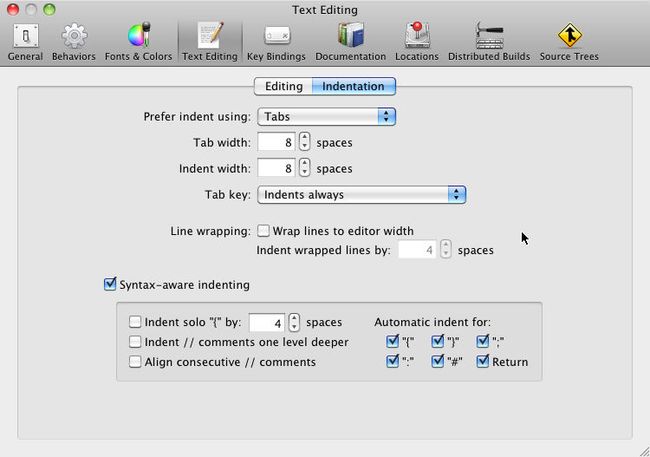
Task: Uncheck automatic indent for "}"
Action: (438, 341)
